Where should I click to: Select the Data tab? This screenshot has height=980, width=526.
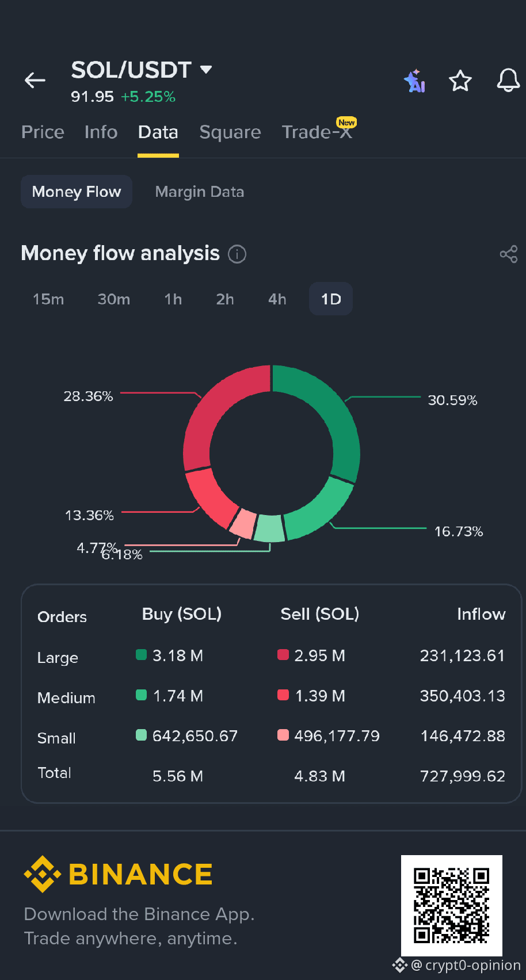tap(158, 132)
